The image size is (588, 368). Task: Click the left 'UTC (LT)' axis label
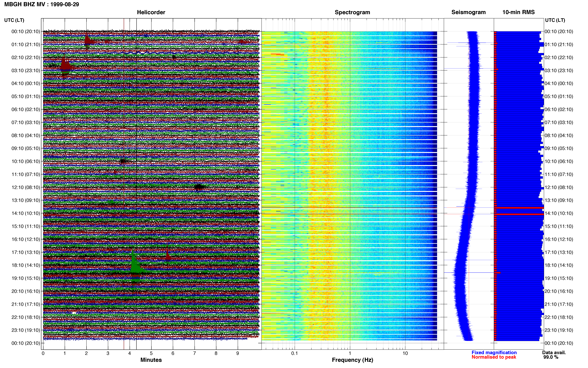pos(14,20)
